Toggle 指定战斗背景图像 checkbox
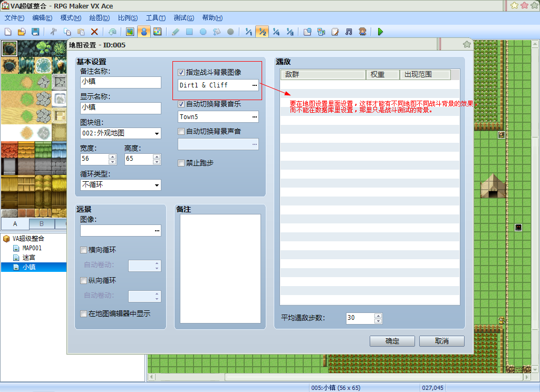540x392 pixels. (181, 72)
